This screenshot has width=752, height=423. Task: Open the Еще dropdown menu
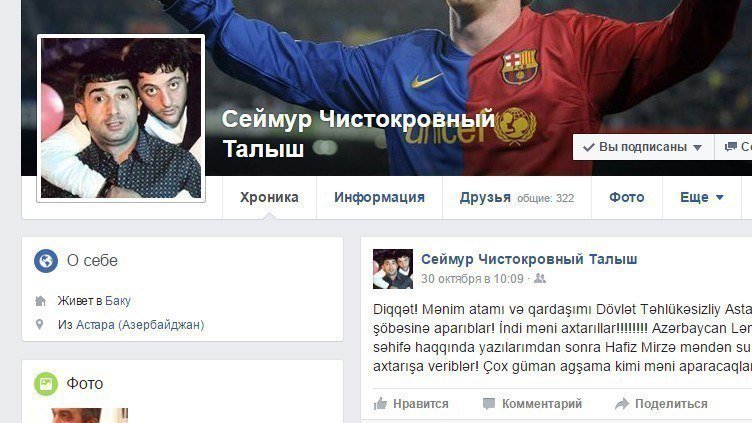(x=702, y=198)
